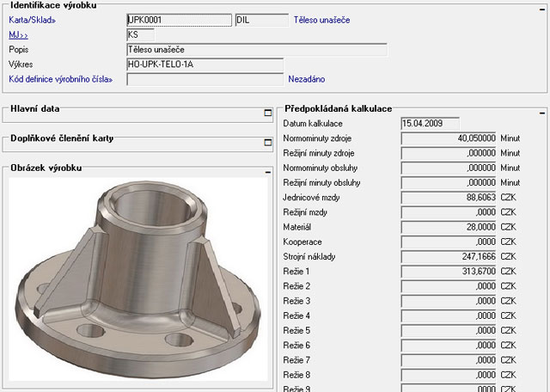Open the MJ>> link
This screenshot has height=392, width=550.
click(18, 34)
